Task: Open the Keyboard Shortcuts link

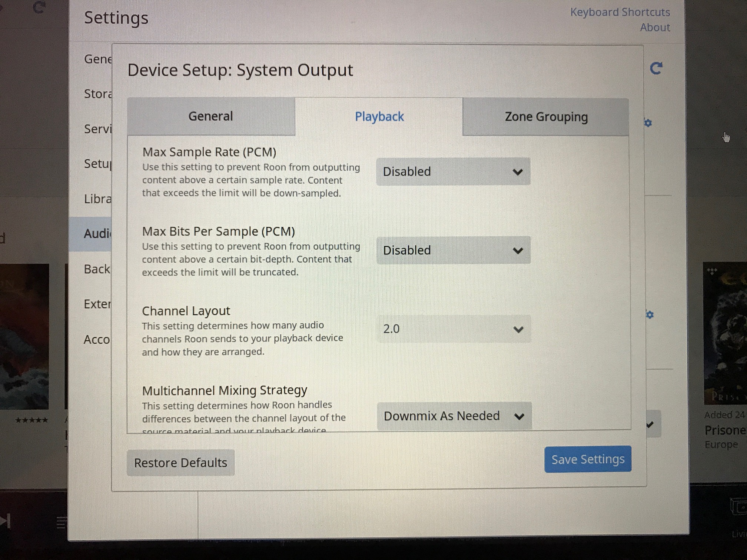Action: 620,12
